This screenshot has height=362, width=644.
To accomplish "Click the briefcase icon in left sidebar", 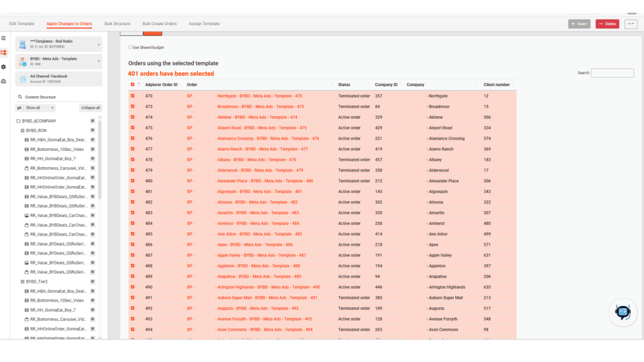I will [x=4, y=81].
